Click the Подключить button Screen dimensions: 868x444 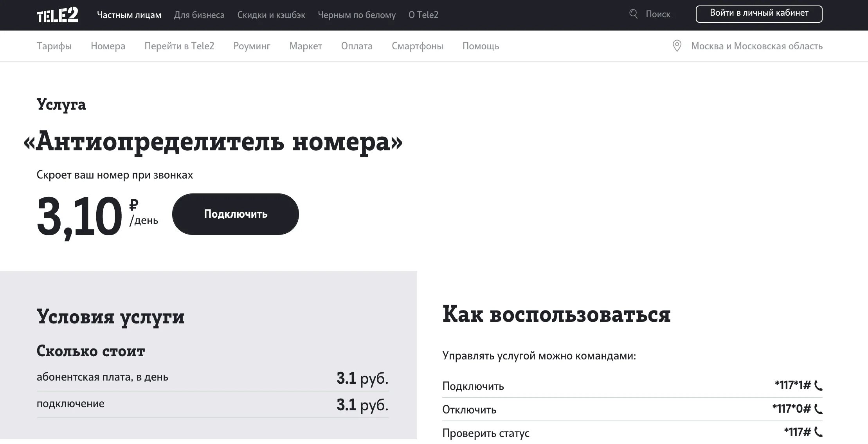[236, 214]
